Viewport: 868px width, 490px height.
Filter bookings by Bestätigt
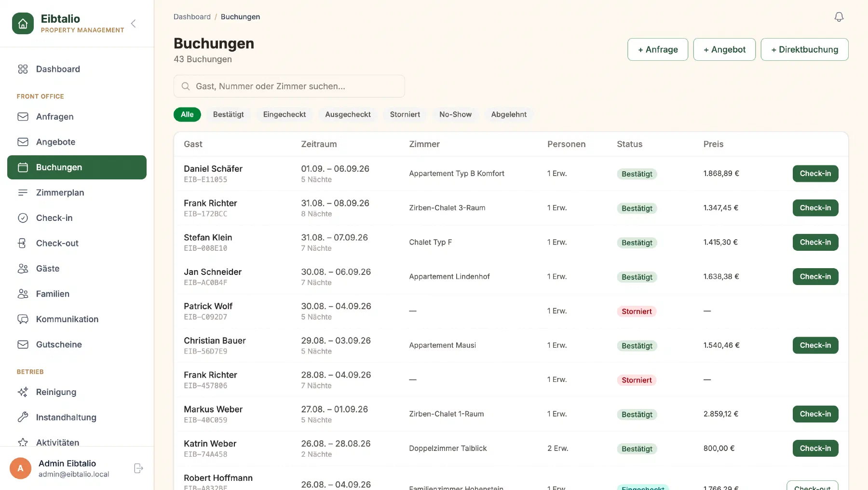click(x=229, y=114)
